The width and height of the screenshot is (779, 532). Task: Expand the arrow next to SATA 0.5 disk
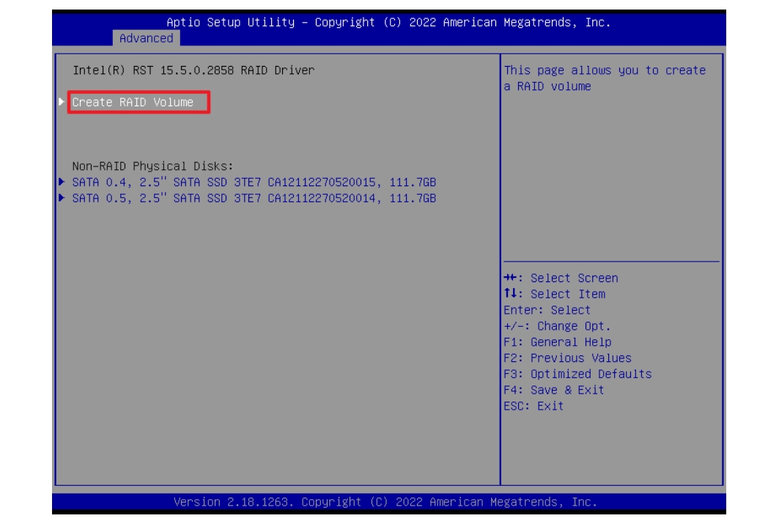point(62,198)
